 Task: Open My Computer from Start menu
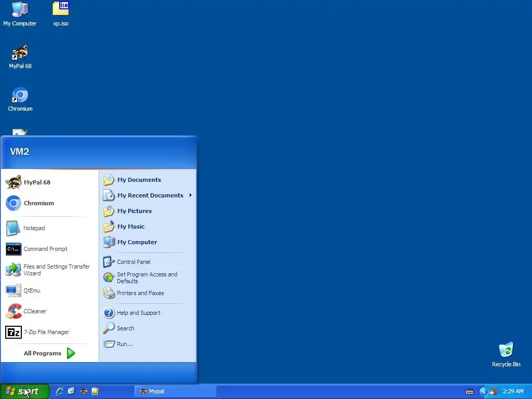[148, 242]
